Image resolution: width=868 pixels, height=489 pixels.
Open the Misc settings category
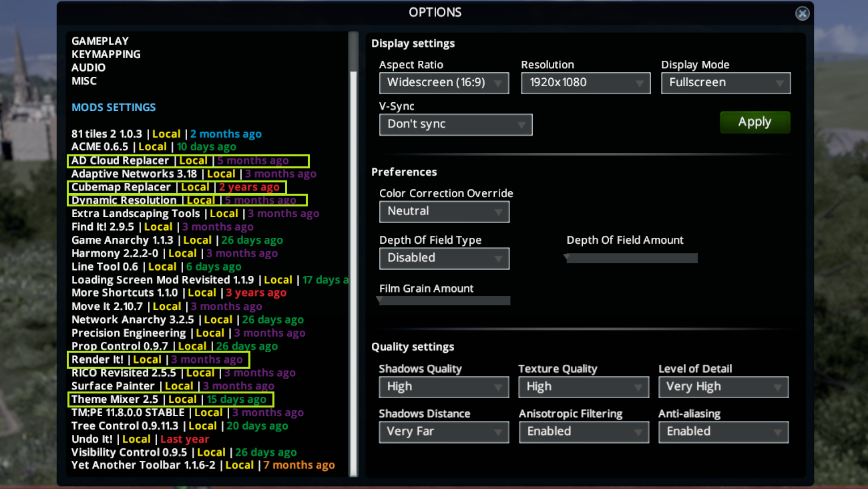84,81
